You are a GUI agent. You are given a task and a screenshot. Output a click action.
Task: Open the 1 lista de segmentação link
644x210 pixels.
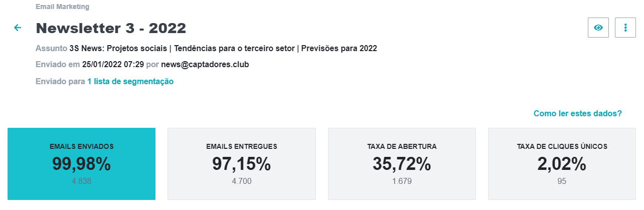pyautogui.click(x=130, y=81)
